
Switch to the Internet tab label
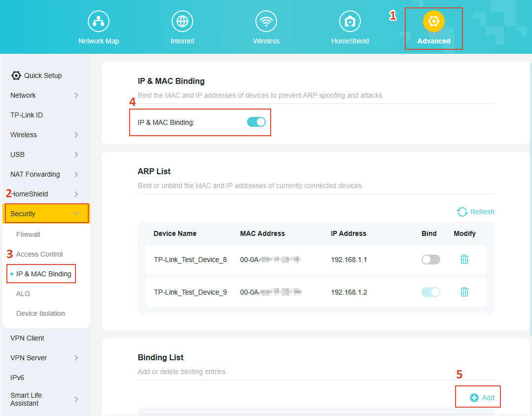[x=182, y=41]
